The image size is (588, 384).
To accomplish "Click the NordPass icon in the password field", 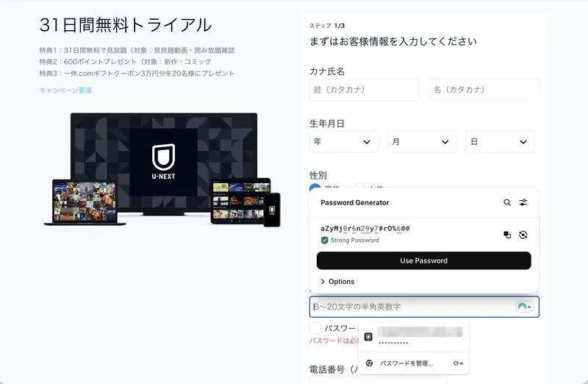I will point(522,307).
